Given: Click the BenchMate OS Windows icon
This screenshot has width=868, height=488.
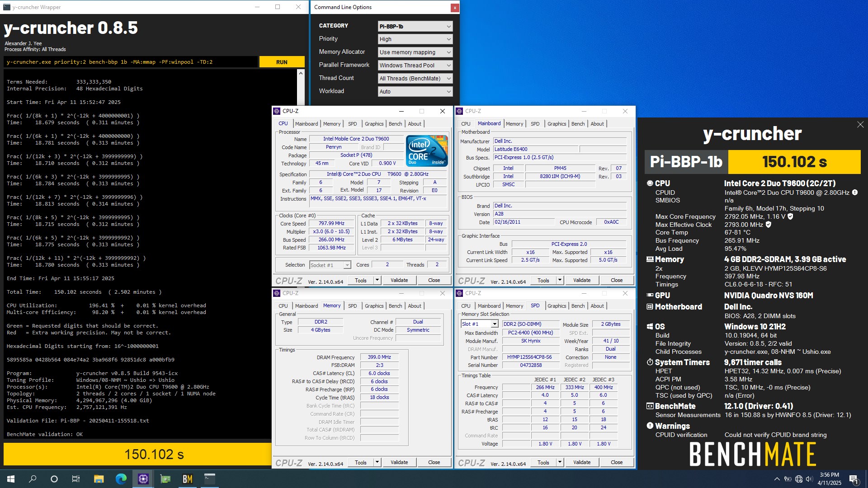Looking at the screenshot, I should (x=650, y=326).
